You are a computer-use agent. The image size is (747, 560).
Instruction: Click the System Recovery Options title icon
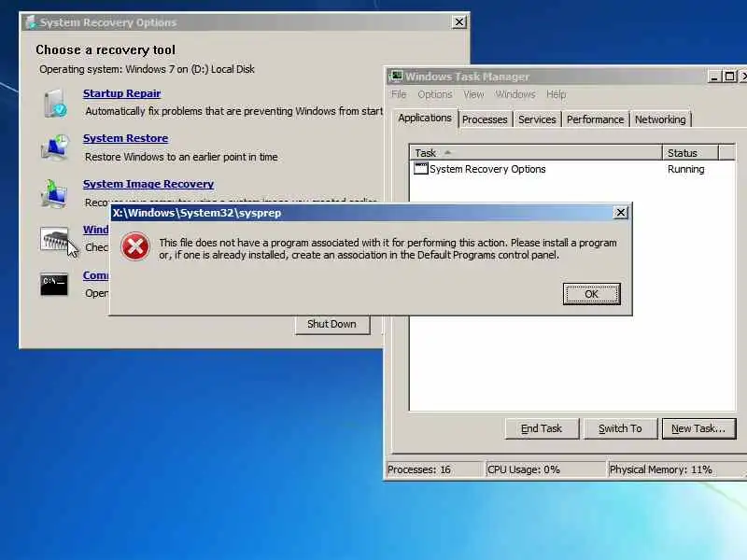pos(31,21)
